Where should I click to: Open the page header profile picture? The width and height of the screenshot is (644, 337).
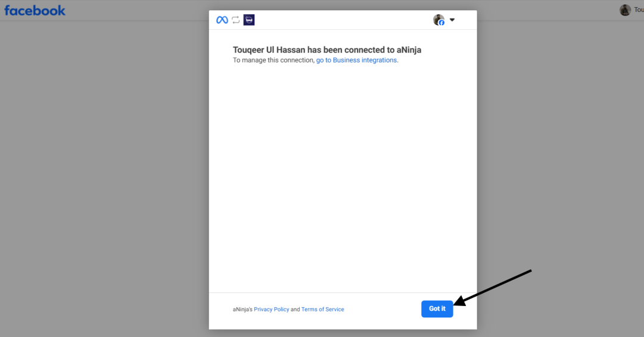tap(625, 10)
